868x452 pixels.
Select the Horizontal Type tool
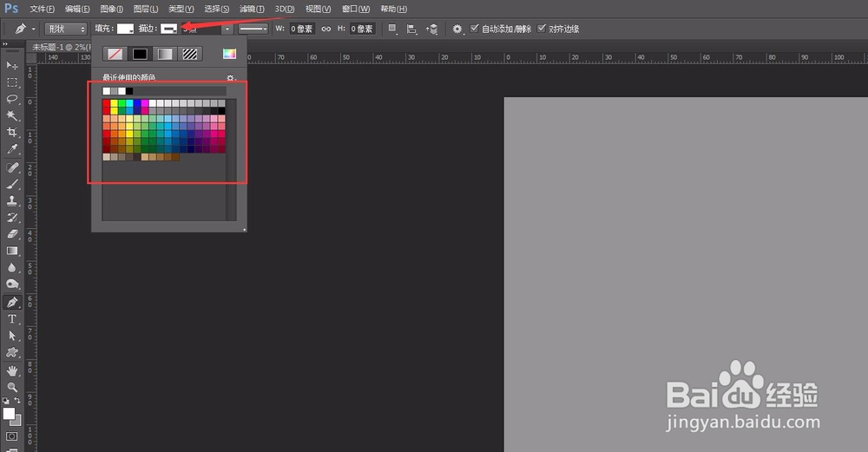[11, 318]
